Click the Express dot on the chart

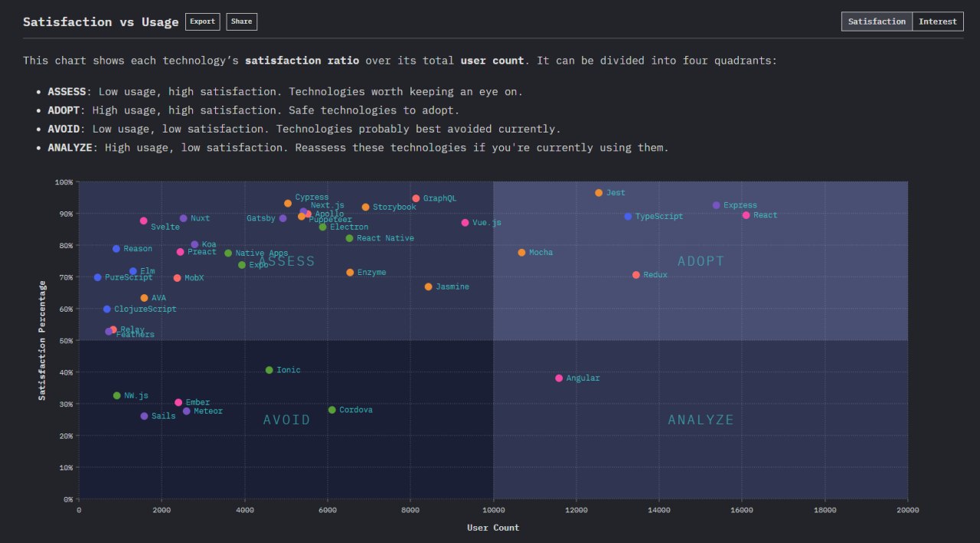(717, 205)
